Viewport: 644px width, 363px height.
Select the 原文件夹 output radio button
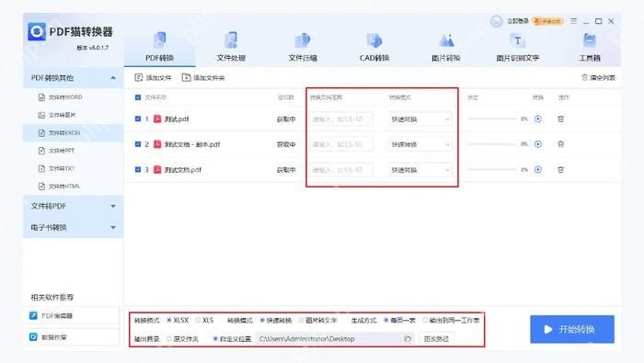pyautogui.click(x=168, y=339)
